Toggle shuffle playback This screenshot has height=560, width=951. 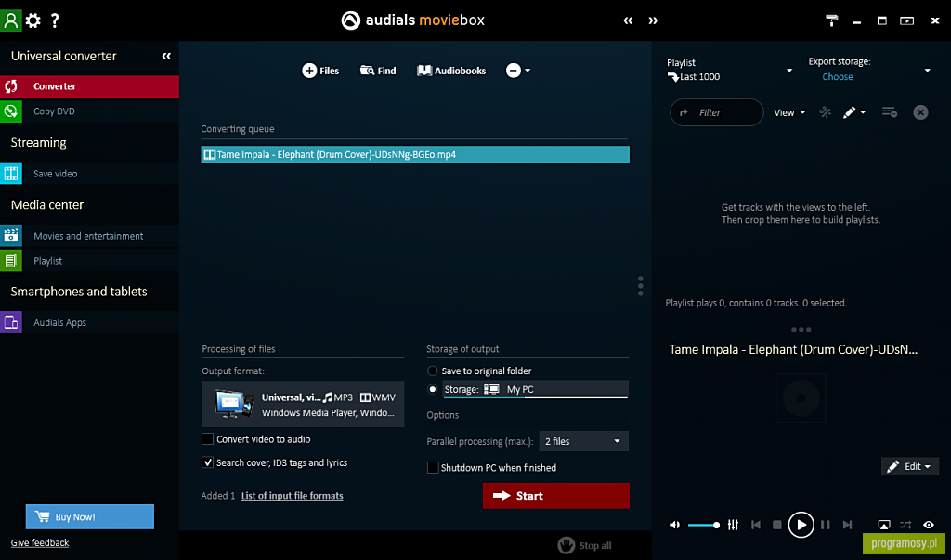[x=905, y=525]
